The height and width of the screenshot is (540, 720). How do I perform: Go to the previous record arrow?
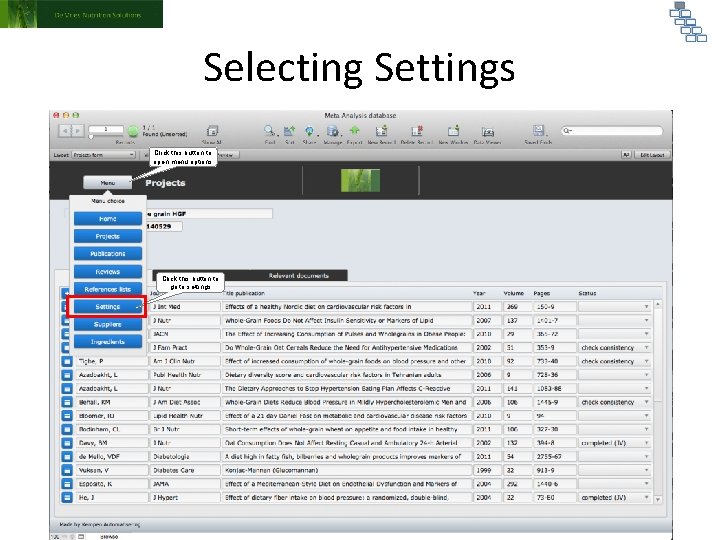click(65, 131)
